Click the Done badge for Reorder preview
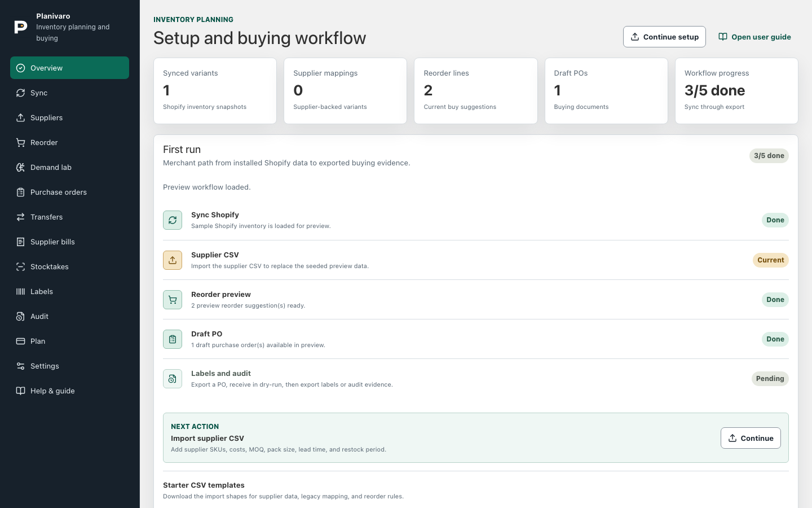The height and width of the screenshot is (508, 812). coord(775,300)
